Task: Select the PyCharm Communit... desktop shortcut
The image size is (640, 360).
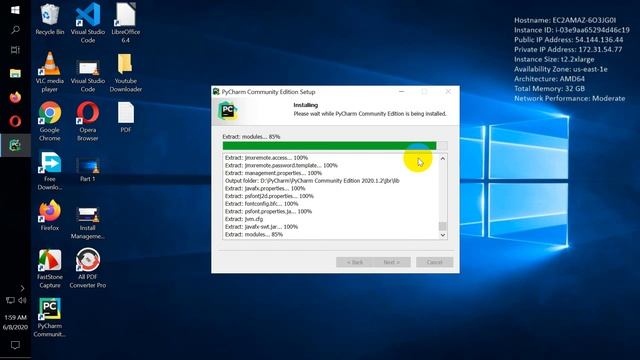Action: (49, 317)
